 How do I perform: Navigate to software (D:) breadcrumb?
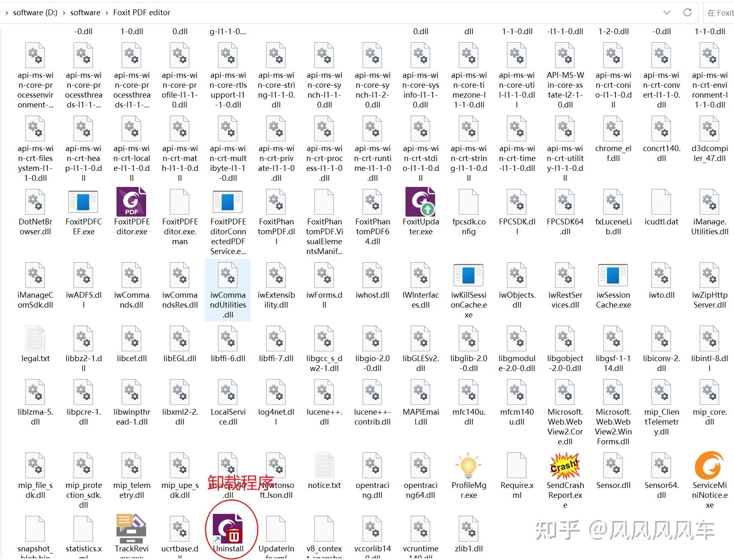35,13
